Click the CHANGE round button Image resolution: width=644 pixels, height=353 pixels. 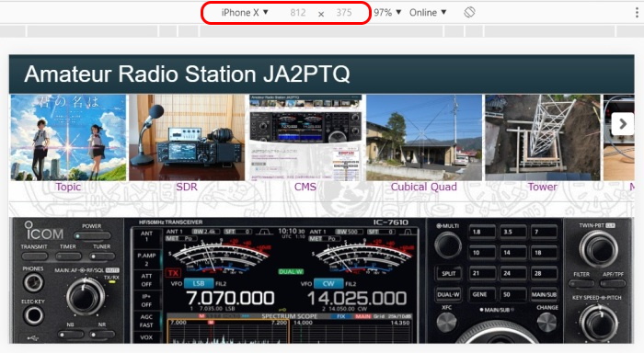tap(546, 323)
